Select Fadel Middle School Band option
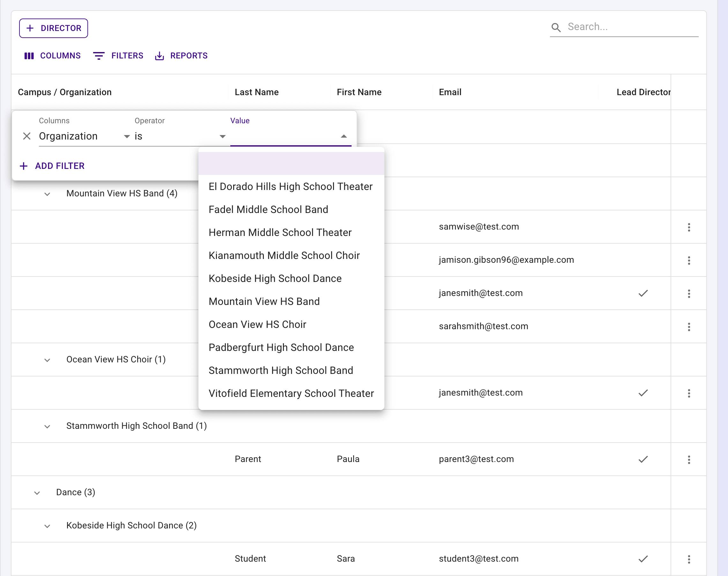This screenshot has width=728, height=576. (291, 209)
